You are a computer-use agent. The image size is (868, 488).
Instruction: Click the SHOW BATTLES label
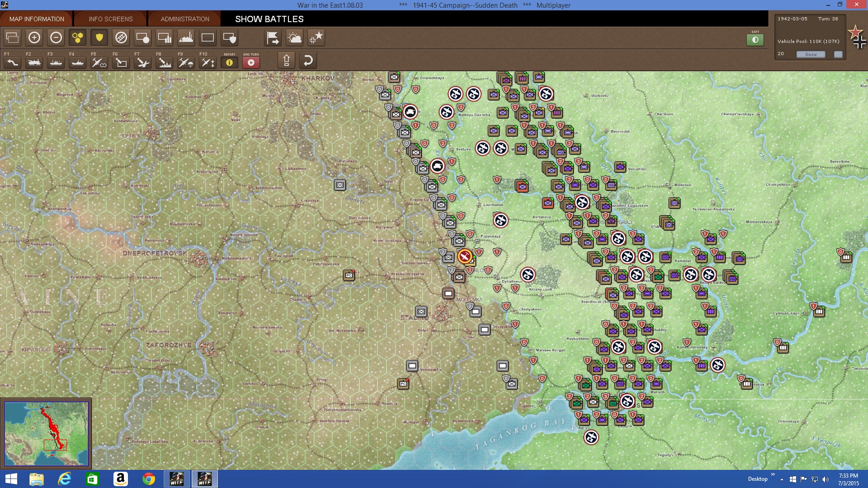[269, 19]
